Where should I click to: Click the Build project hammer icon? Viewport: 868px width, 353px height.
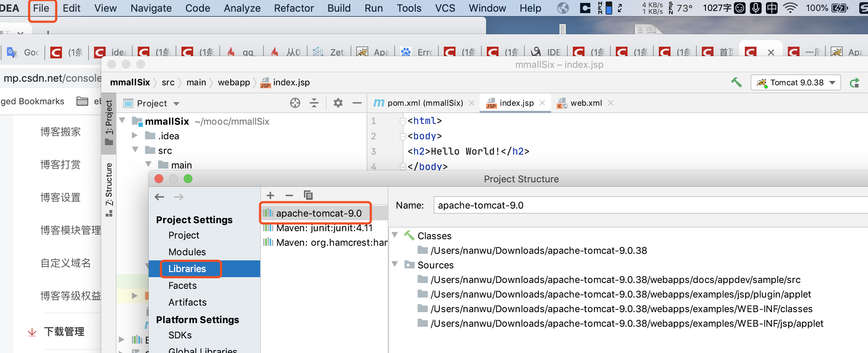click(x=737, y=82)
